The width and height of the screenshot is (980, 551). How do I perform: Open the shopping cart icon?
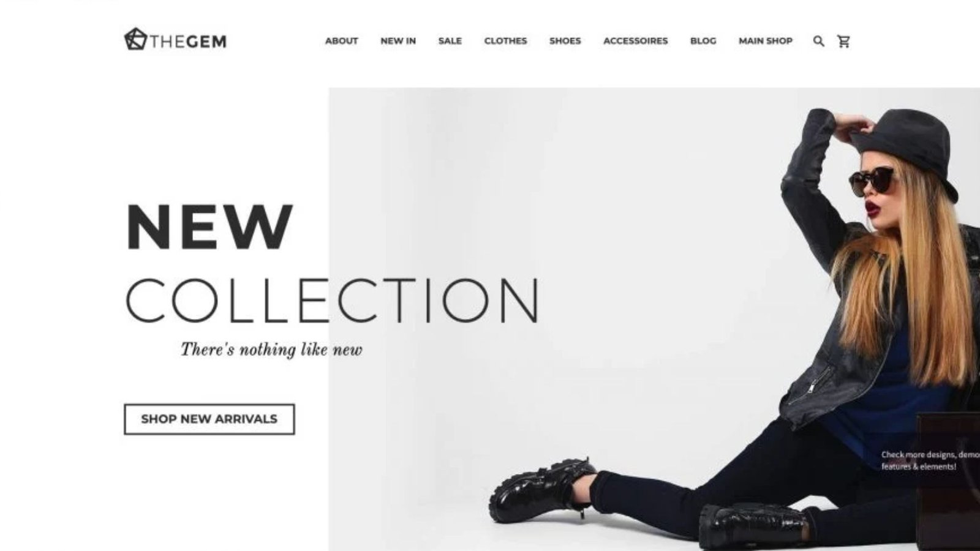(x=843, y=41)
